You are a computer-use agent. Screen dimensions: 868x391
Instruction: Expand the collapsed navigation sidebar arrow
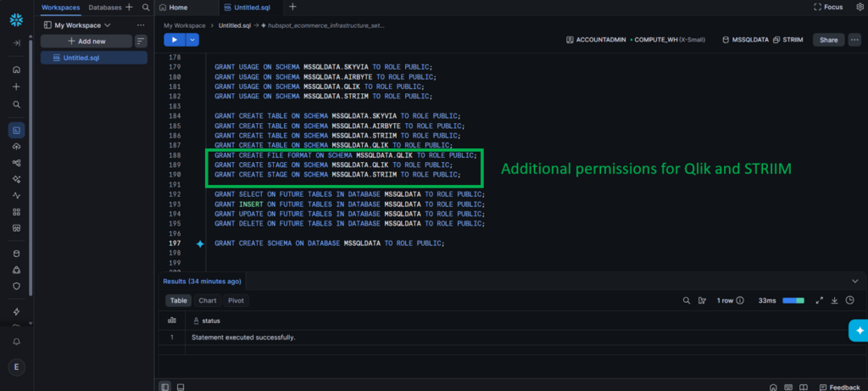17,43
